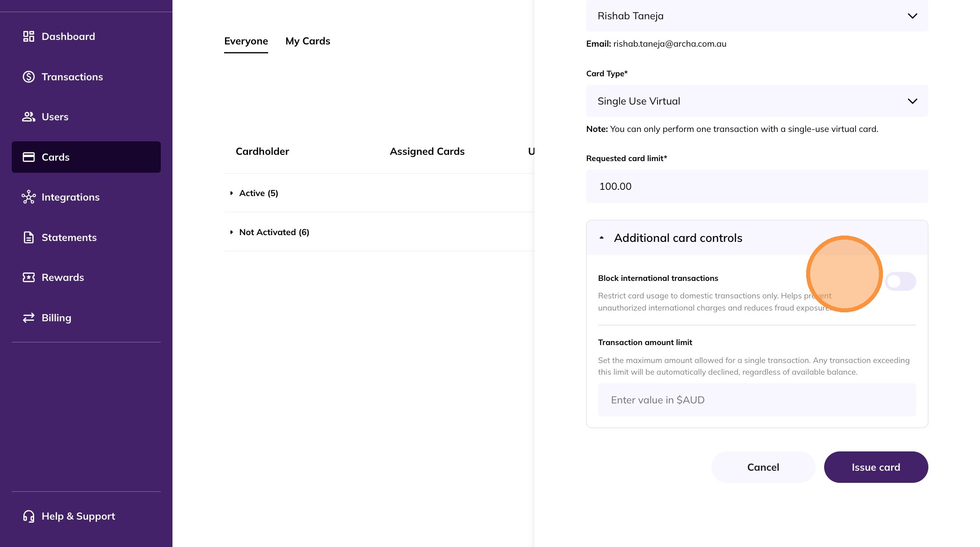Expand the Not Activated (6) group
Viewport: 980px width, 547px height.
232,232
